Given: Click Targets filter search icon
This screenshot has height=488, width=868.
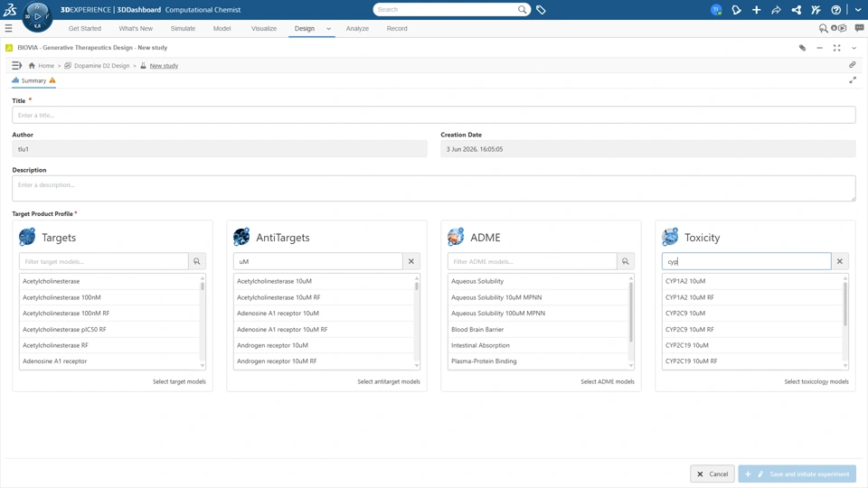Looking at the screenshot, I should pyautogui.click(x=197, y=261).
